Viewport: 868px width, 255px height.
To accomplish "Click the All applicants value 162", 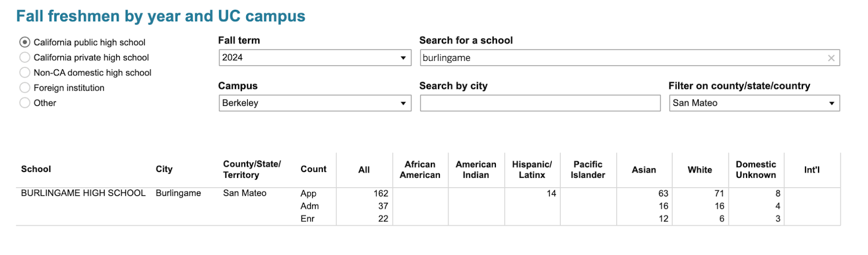I will (381, 194).
